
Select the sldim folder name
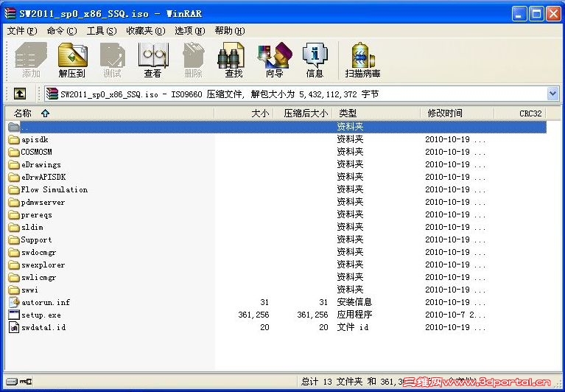(32, 228)
